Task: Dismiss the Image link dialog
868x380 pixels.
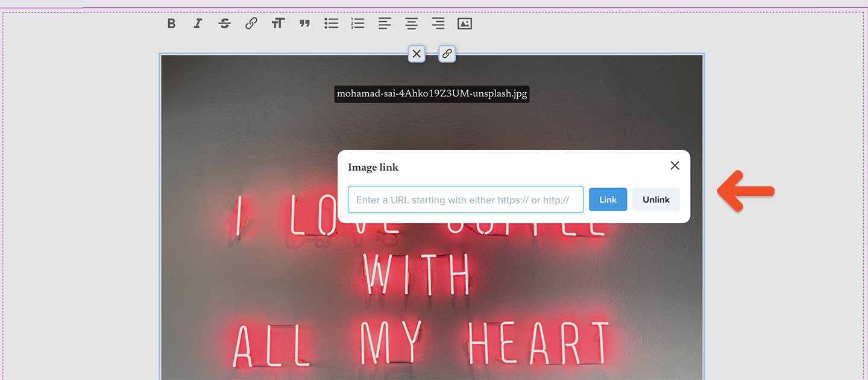Action: click(675, 165)
